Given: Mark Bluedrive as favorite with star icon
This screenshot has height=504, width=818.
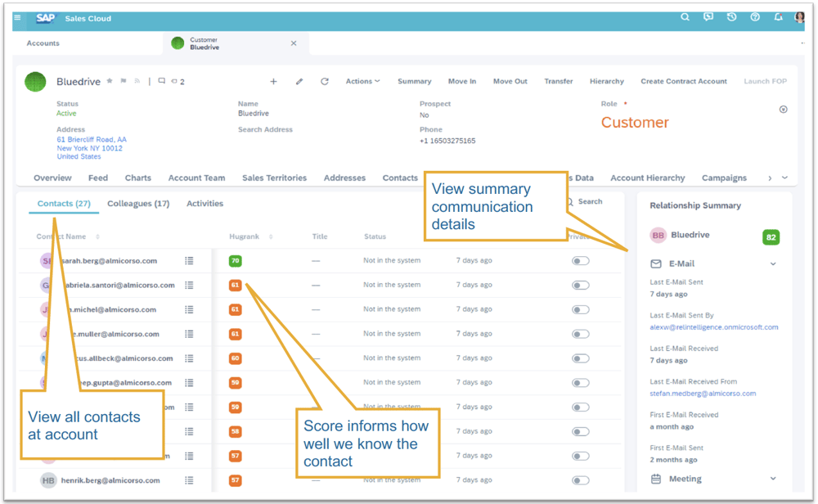Looking at the screenshot, I should click(x=110, y=81).
